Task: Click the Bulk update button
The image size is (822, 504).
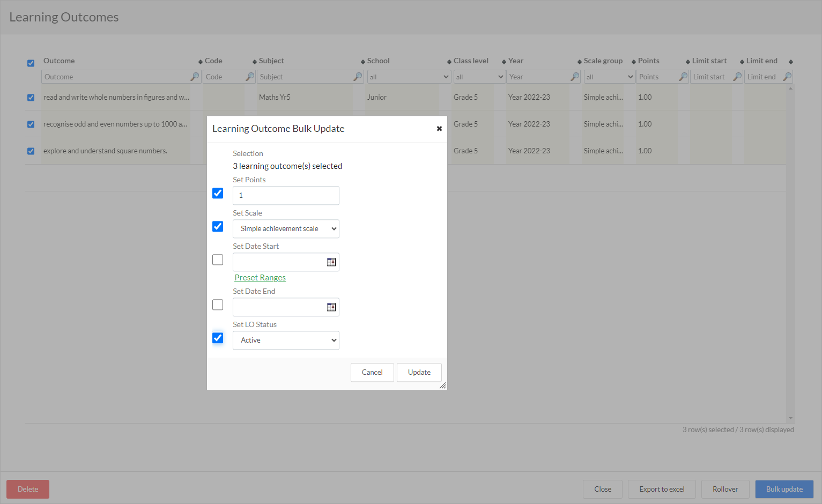Action: click(784, 490)
